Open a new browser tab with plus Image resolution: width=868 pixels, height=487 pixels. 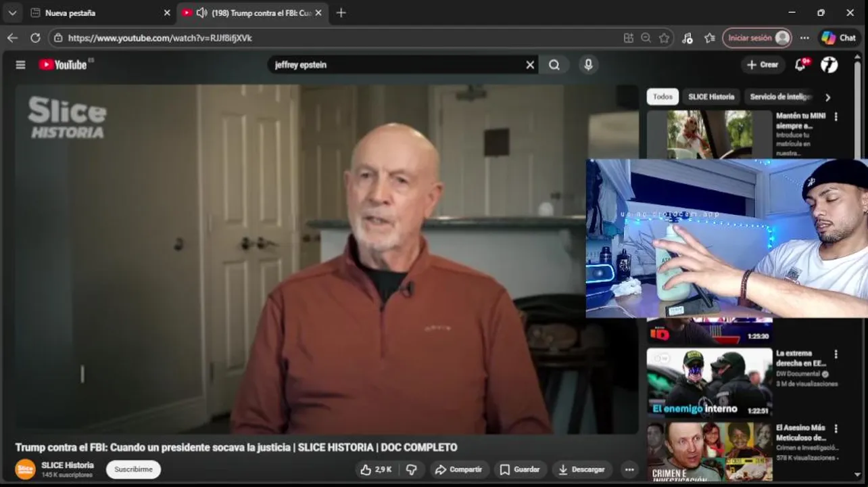(x=341, y=13)
